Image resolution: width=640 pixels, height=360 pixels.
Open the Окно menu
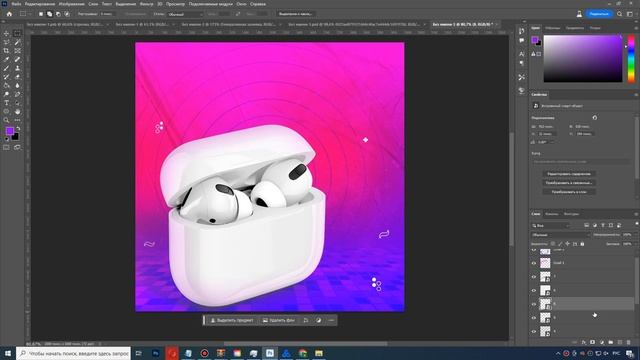click(x=241, y=4)
